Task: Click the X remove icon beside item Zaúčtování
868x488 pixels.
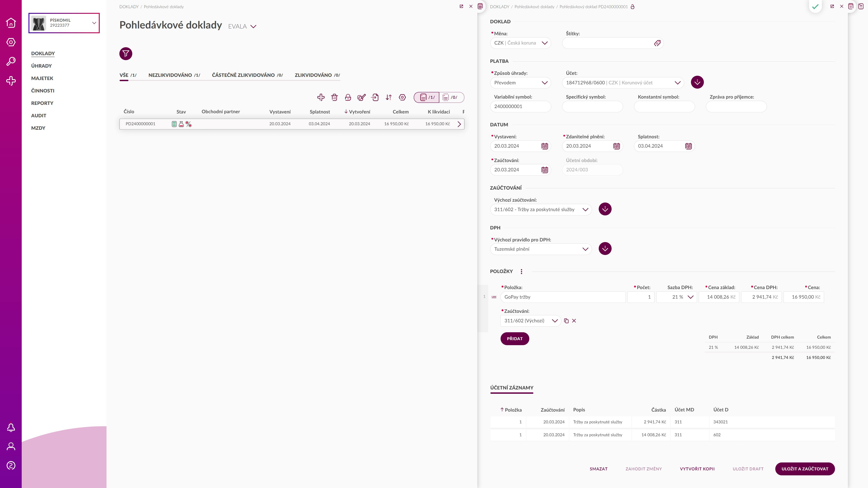Action: pos(574,321)
